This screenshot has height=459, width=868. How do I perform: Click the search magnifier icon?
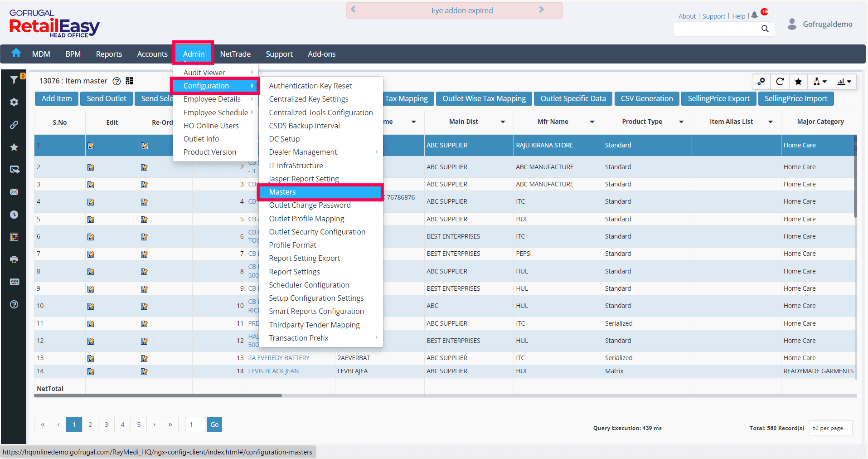click(765, 29)
